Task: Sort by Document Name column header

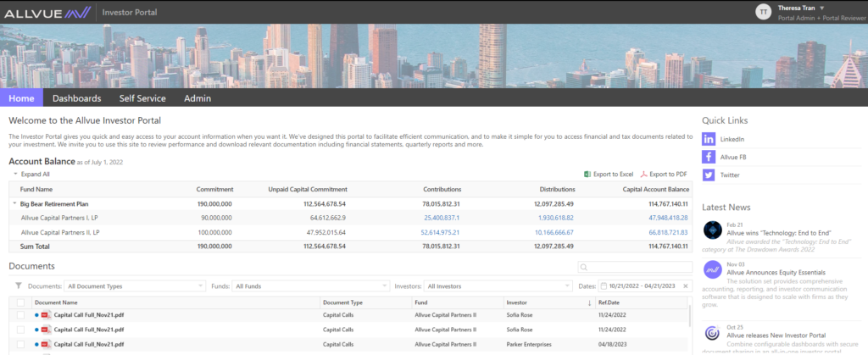Action: pyautogui.click(x=56, y=302)
